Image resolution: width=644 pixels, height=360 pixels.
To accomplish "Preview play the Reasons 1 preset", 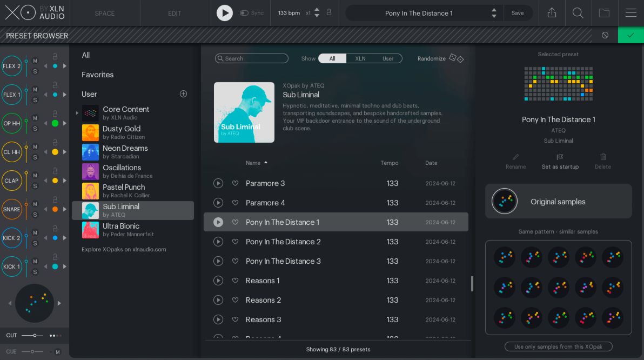I will pyautogui.click(x=218, y=281).
